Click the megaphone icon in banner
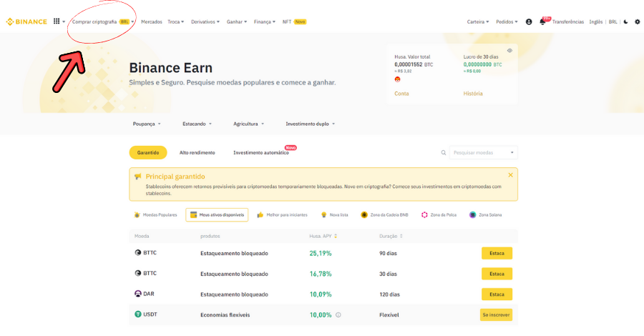Screen dimensions: 644x336 tap(137, 177)
